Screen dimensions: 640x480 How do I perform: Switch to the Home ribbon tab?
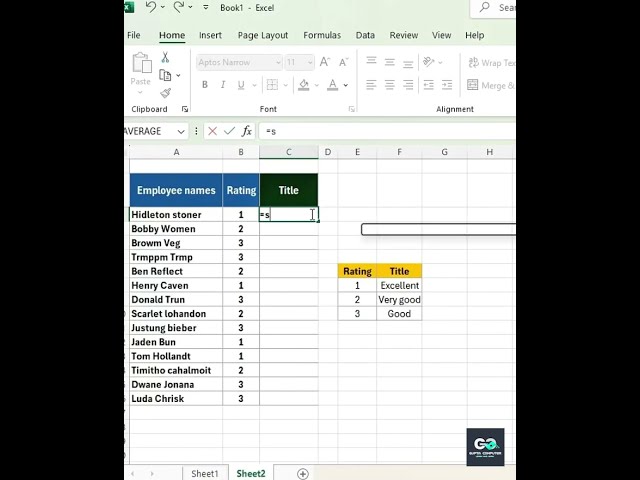coord(172,35)
